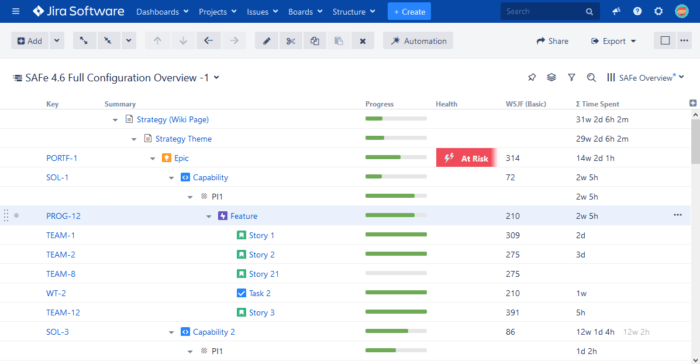Open the structure name dropdown

[217, 78]
